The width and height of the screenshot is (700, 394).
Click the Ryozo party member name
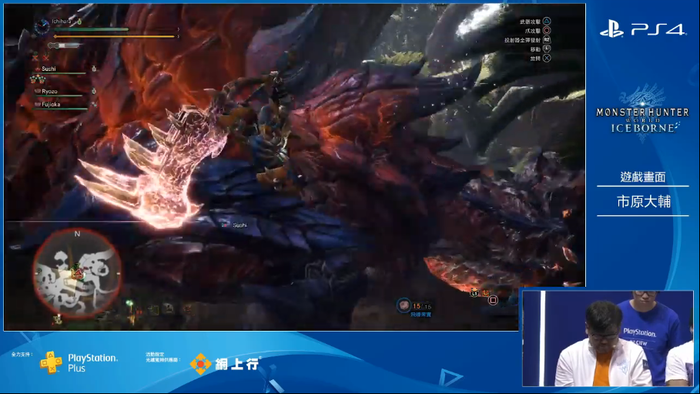click(49, 91)
